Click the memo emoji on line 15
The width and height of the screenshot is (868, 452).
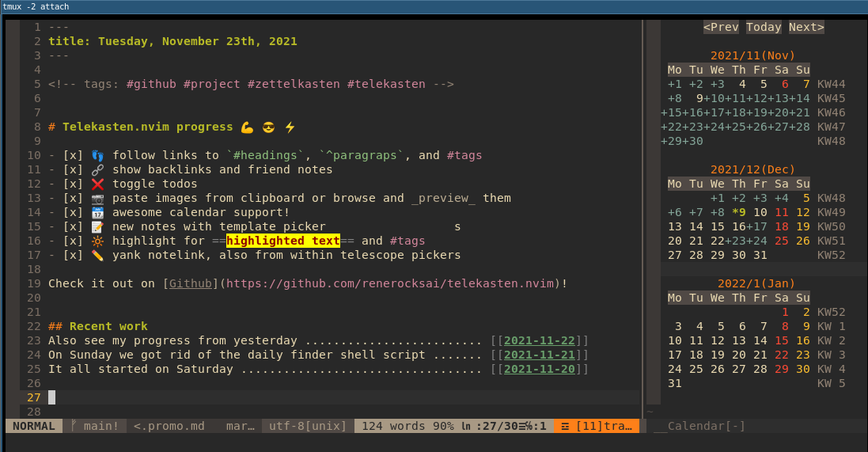point(97,227)
